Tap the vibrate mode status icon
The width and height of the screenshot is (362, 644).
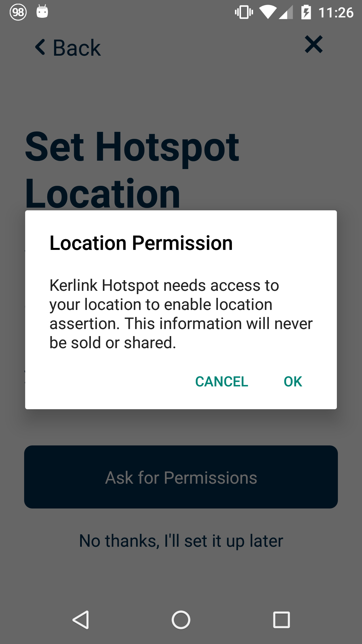click(x=244, y=12)
